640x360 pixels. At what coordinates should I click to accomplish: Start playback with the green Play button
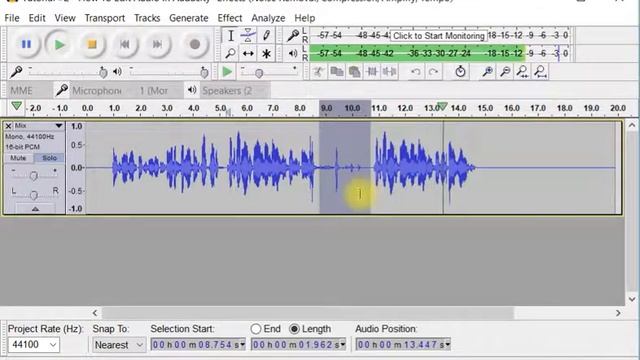click(60, 44)
